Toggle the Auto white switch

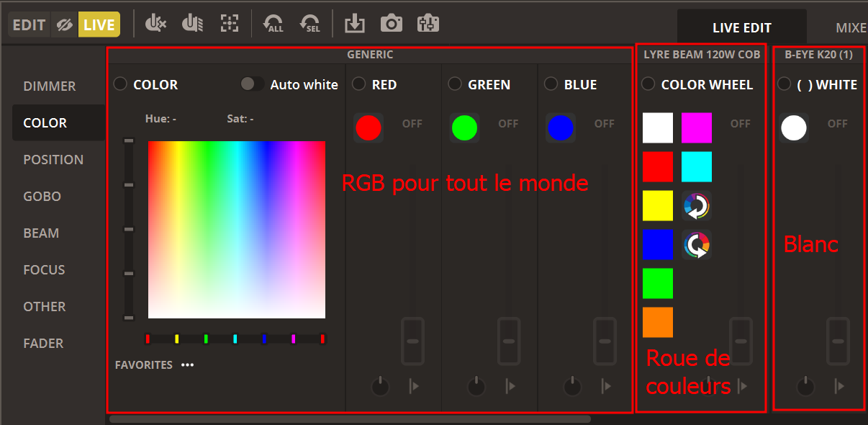pyautogui.click(x=252, y=84)
